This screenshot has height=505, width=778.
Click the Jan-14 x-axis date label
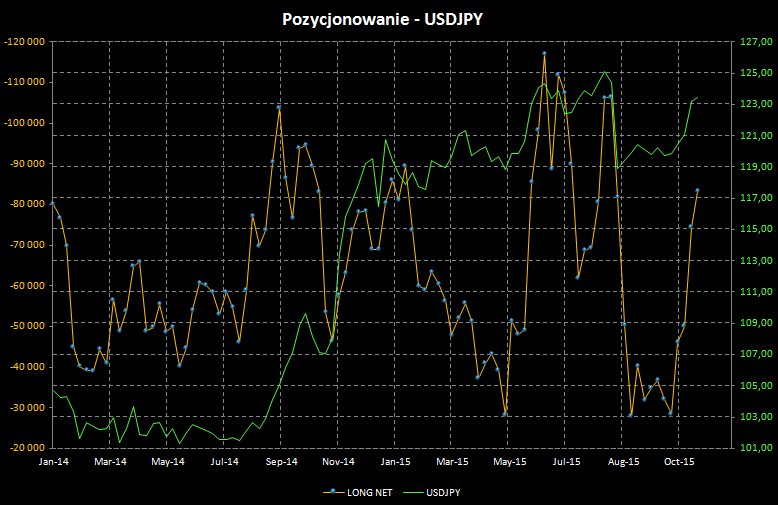click(x=53, y=462)
